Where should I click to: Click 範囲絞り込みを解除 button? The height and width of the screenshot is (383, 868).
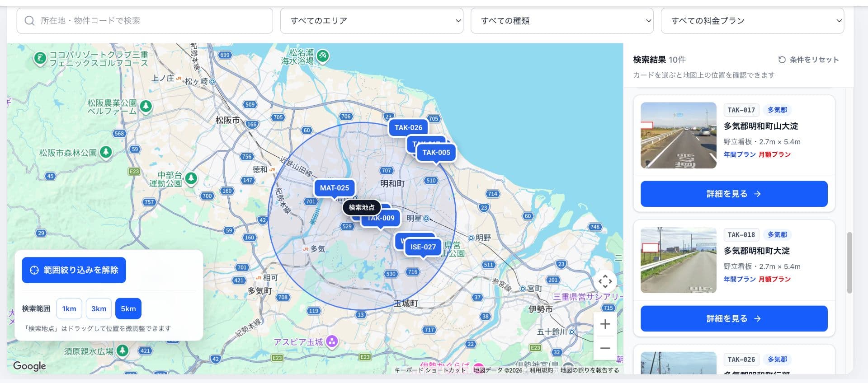74,270
